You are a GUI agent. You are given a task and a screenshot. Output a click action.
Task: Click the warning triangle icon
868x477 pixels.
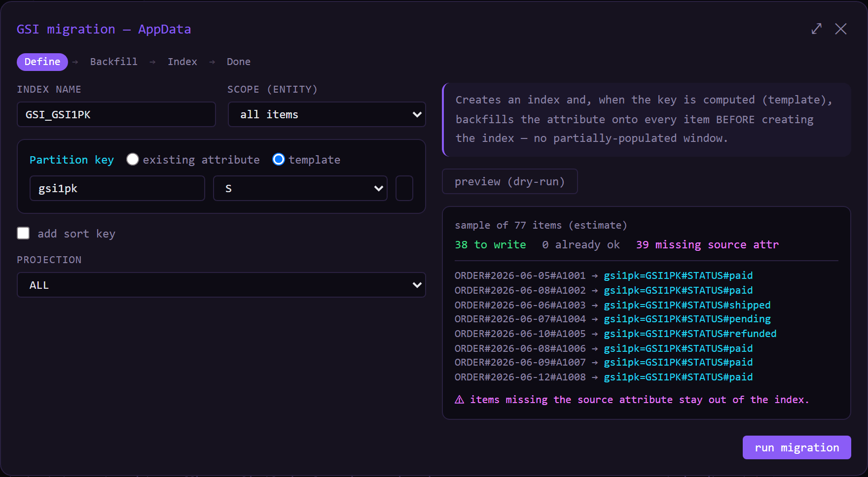pos(459,400)
